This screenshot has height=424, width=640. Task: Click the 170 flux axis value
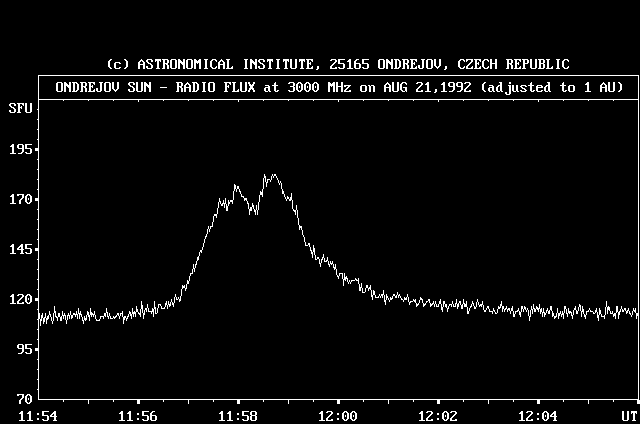pos(21,199)
